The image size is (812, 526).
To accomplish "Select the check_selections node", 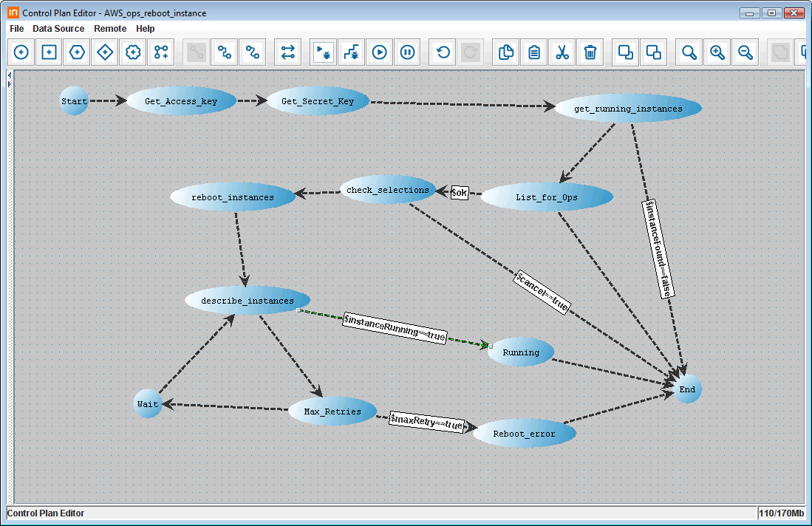I will tap(388, 190).
